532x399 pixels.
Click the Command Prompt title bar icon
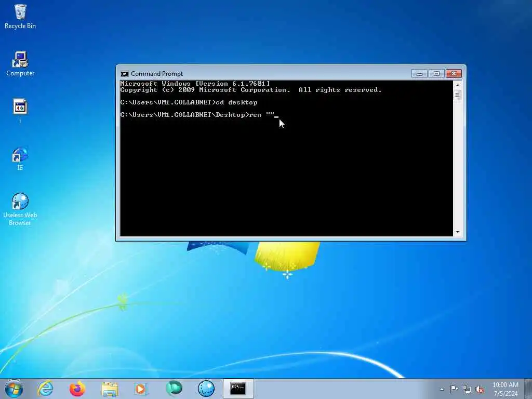click(x=125, y=74)
